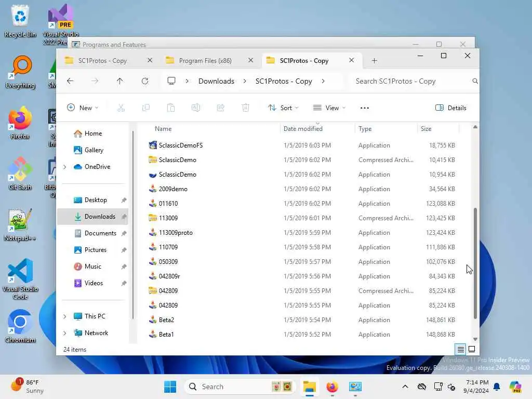Click Downloads in the breadcrumb path
532x399 pixels.
[217, 81]
